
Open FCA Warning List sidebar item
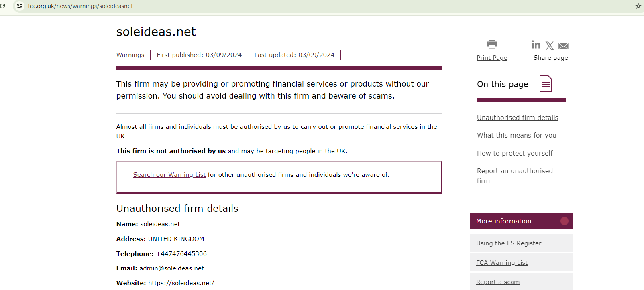pos(501,263)
